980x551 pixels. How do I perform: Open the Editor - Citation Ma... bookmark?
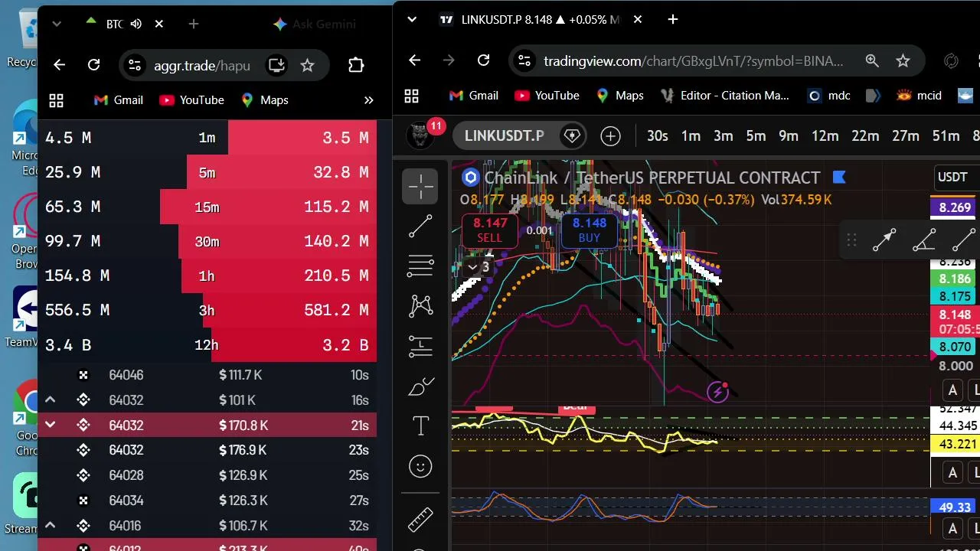[724, 96]
